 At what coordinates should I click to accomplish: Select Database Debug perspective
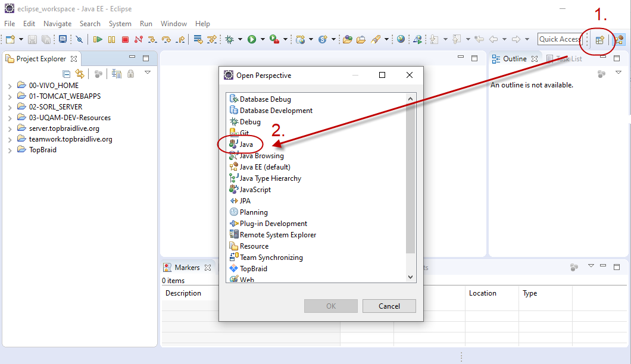(265, 99)
